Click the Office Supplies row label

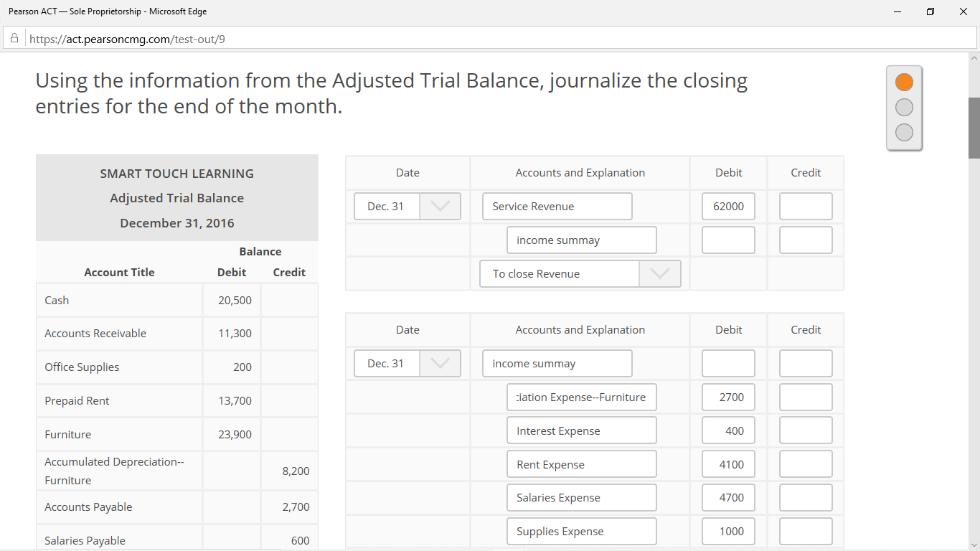(82, 367)
